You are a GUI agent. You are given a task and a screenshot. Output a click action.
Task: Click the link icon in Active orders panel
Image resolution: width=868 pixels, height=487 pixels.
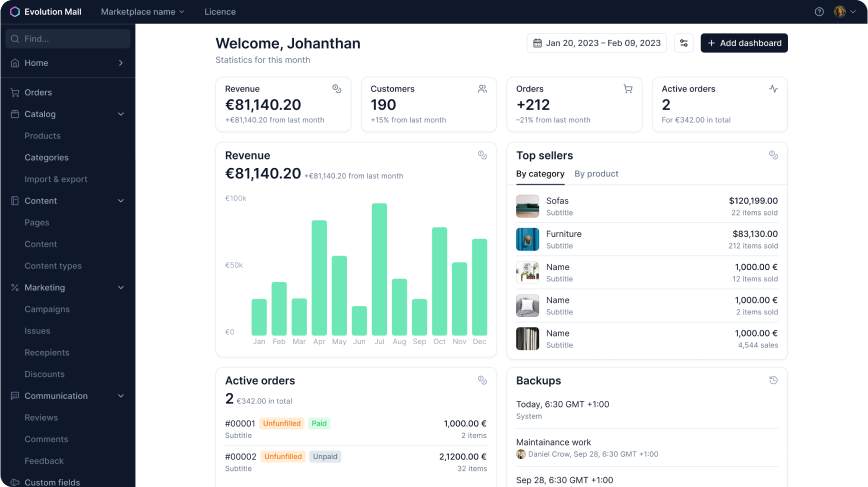coord(482,380)
